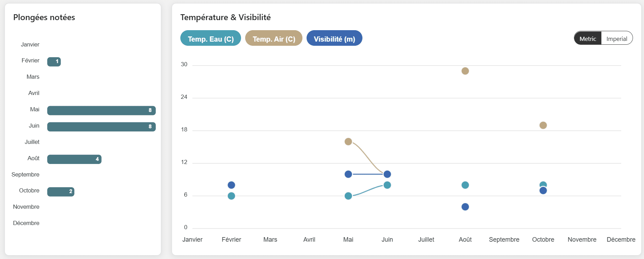644x259 pixels.
Task: Toggle the Temp. Eau (C) series
Action: point(211,38)
